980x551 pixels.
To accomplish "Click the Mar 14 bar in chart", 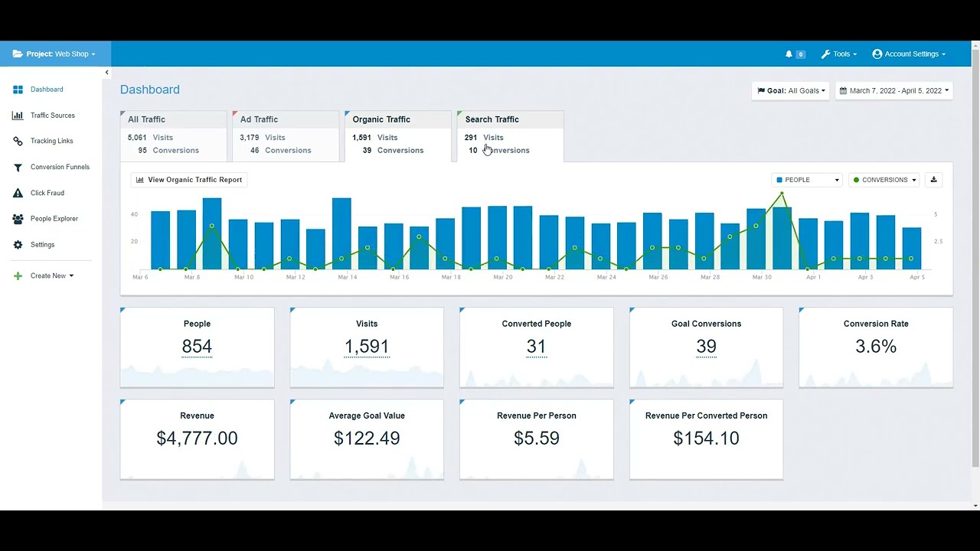I will (341, 233).
